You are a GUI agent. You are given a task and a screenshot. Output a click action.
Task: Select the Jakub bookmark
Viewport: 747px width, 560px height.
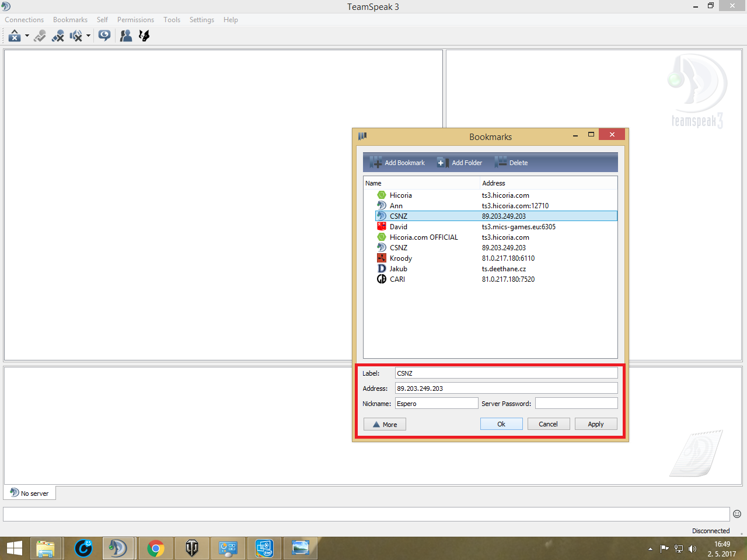pyautogui.click(x=496, y=269)
